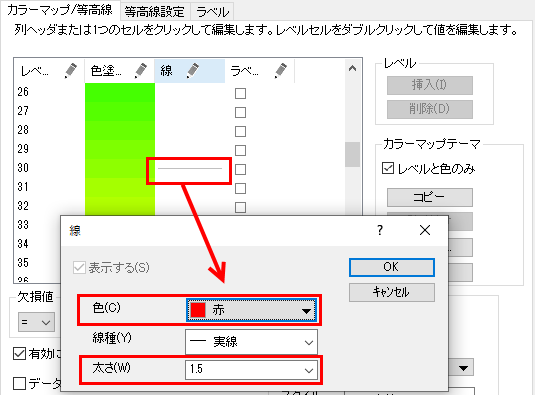This screenshot has height=395, width=535.
Task: Close the 線 dialog with X
Action: pyautogui.click(x=425, y=230)
